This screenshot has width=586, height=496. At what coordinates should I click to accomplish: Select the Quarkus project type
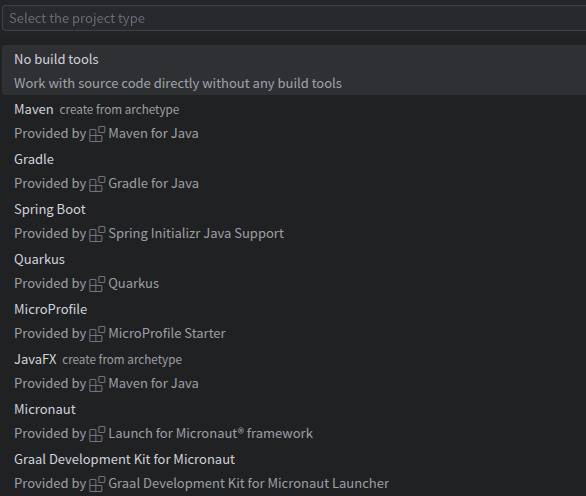click(294, 271)
